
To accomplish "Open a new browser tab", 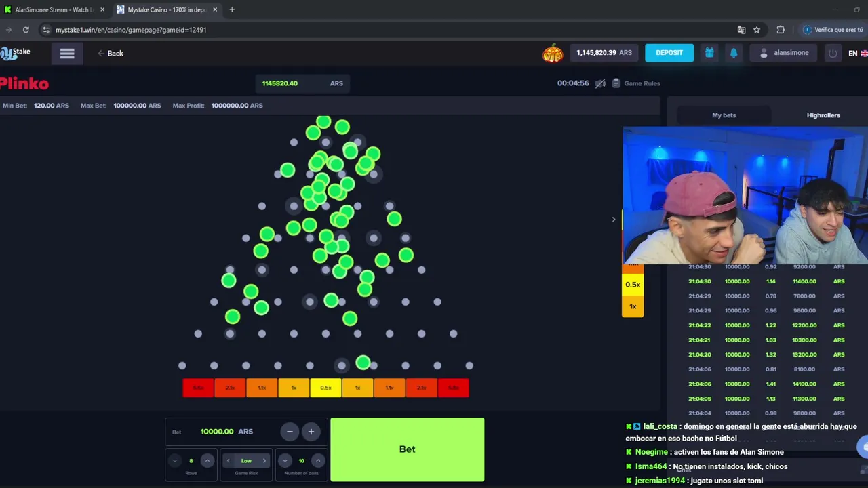I will coord(232,9).
